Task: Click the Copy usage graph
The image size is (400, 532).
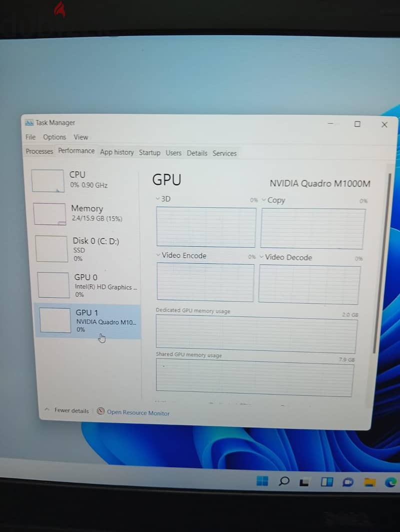Action: (x=313, y=229)
